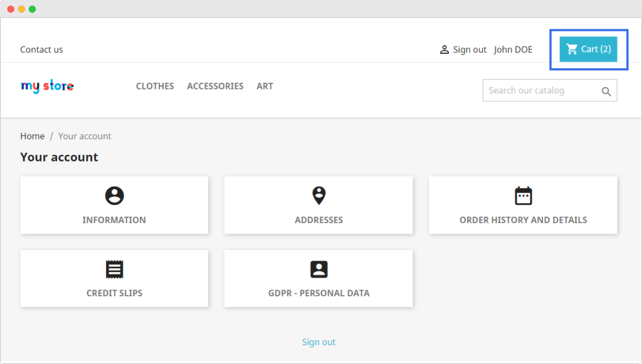Navigate to Home via the breadcrumb

point(32,136)
